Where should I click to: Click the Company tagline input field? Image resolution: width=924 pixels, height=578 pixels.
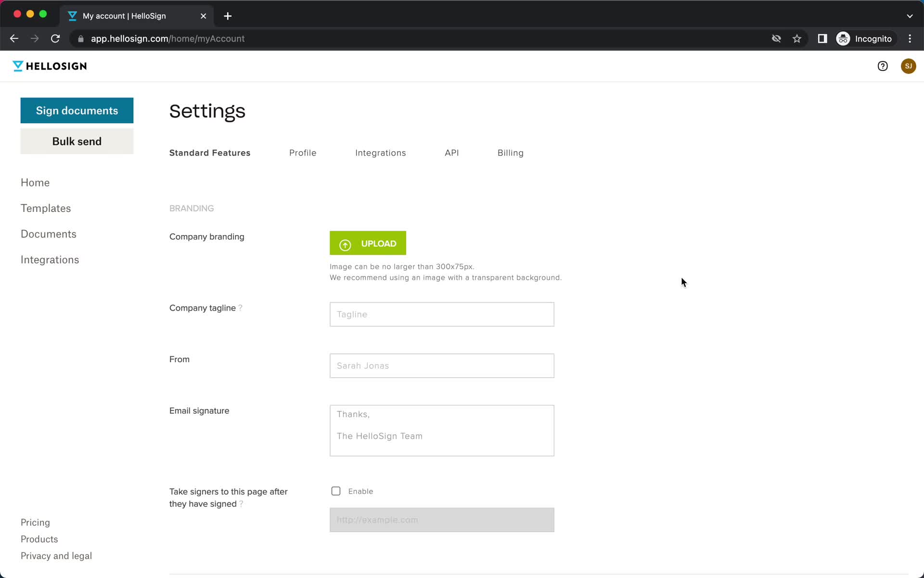[442, 315]
